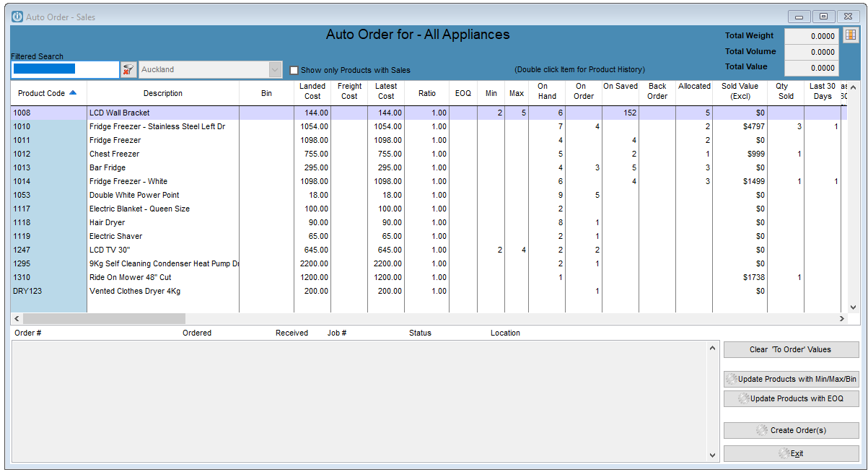
Task: Select the Chest Freezer description
Action: pyautogui.click(x=115, y=154)
